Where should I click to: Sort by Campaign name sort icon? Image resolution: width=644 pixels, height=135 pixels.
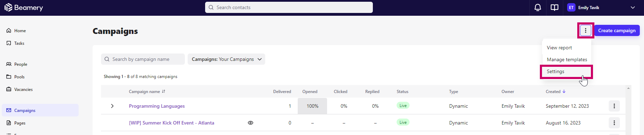164,92
